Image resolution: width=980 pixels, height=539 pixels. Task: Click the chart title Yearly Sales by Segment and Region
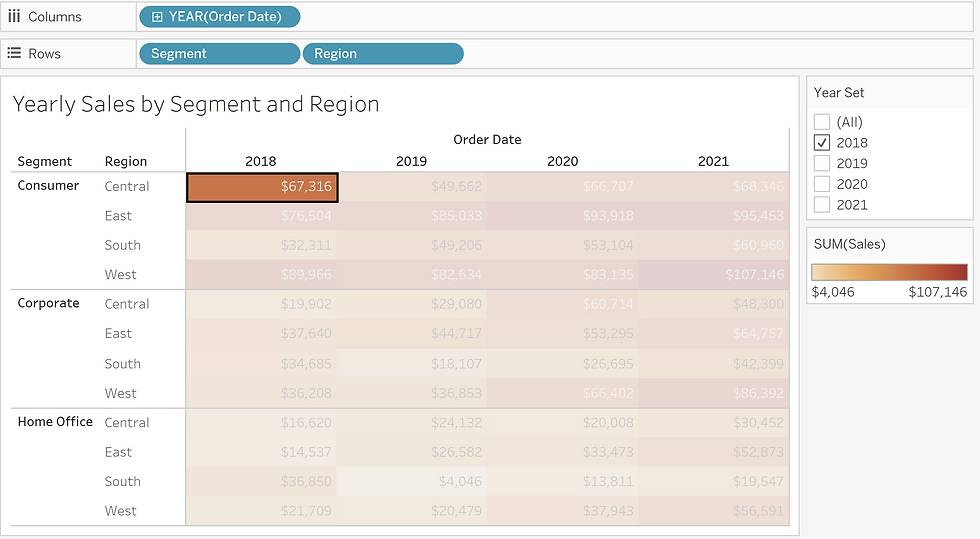click(x=196, y=104)
